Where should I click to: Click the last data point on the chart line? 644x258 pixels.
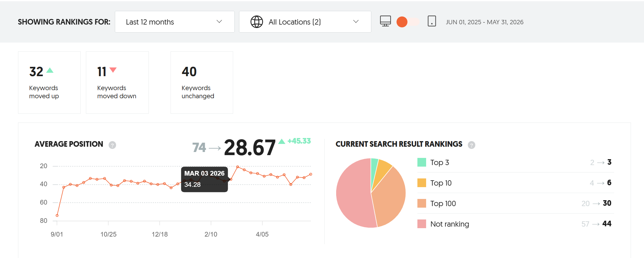point(311,174)
